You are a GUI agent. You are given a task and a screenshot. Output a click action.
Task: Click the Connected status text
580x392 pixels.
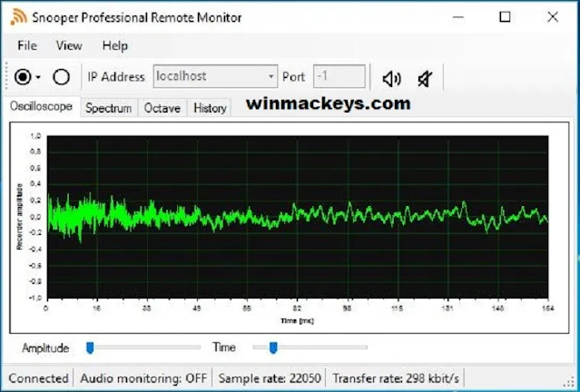pyautogui.click(x=38, y=378)
